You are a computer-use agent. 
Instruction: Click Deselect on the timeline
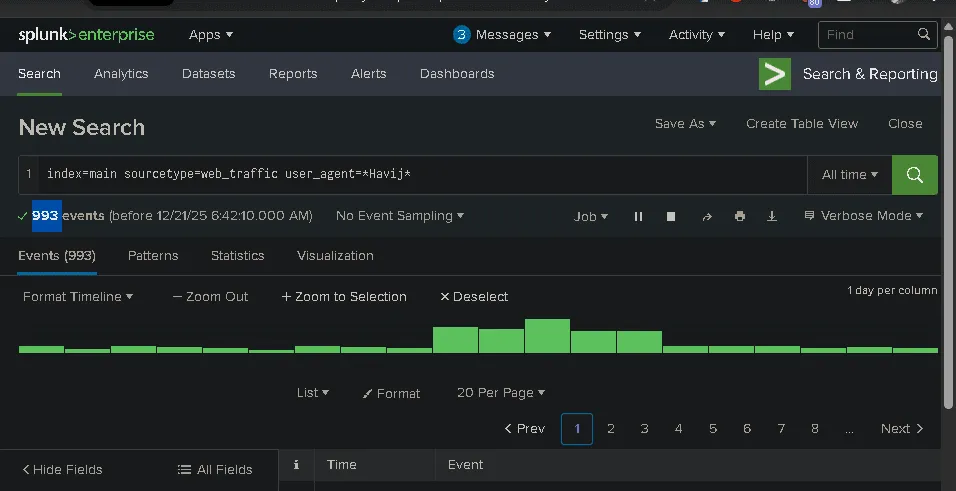point(474,297)
